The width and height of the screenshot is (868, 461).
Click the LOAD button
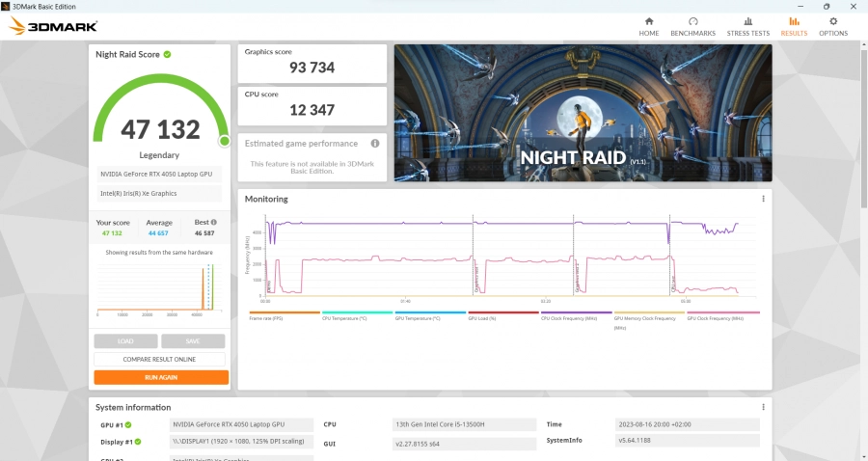click(125, 340)
